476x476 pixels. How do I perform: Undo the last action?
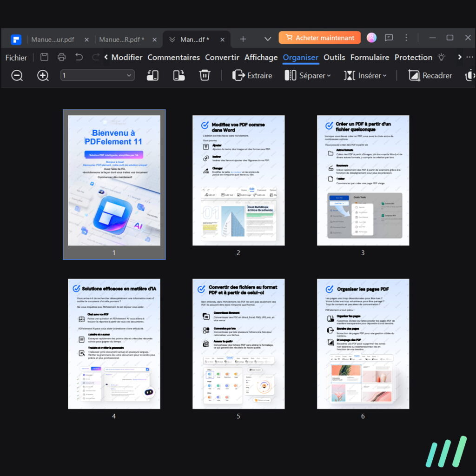[79, 57]
